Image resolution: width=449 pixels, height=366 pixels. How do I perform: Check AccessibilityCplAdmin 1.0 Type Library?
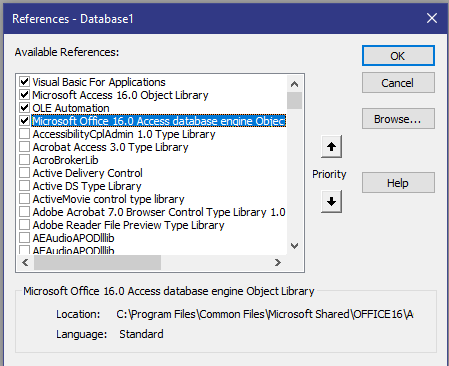point(24,134)
